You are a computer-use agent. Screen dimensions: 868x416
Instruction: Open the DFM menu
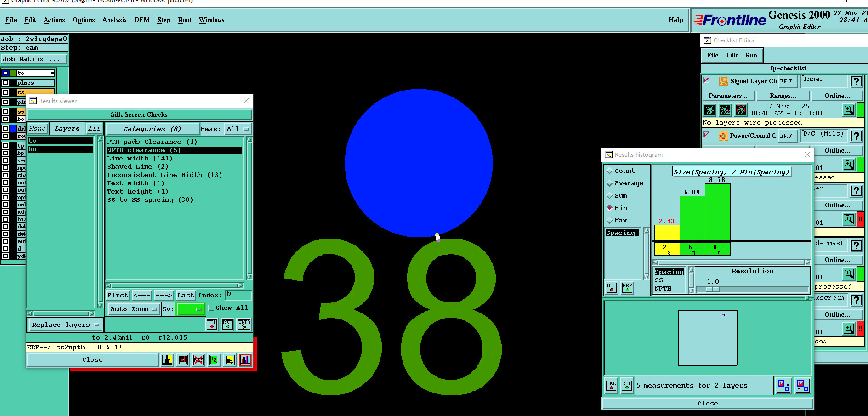(142, 20)
